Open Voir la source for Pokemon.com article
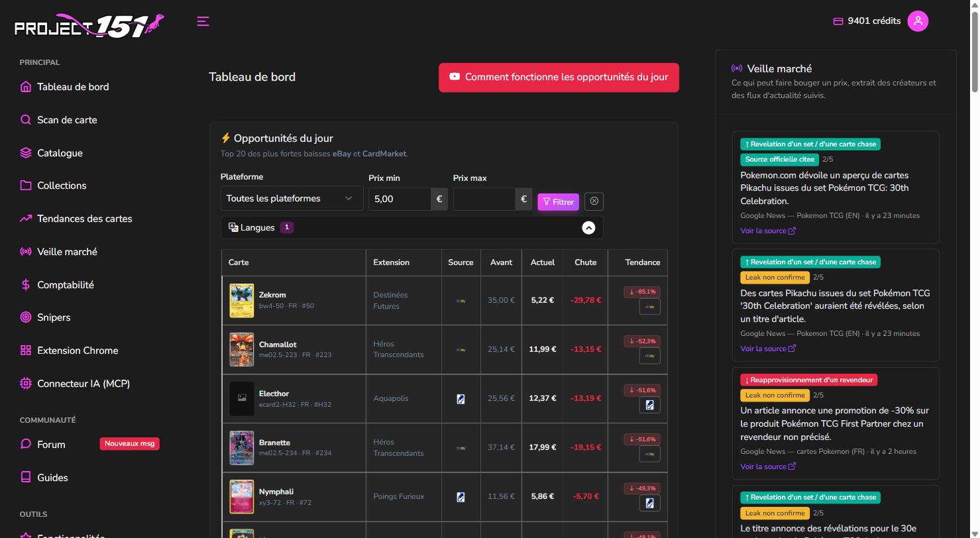 (768, 231)
